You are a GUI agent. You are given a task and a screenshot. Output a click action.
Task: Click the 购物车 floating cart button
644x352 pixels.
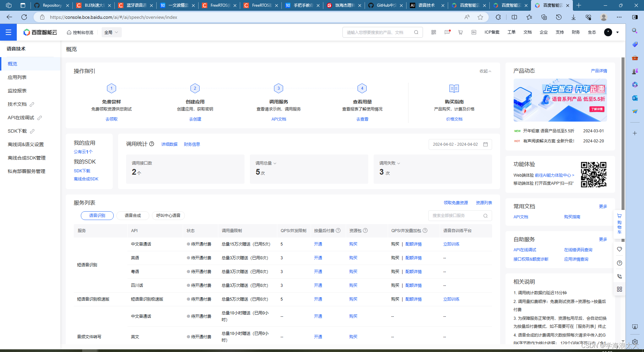pos(620,224)
